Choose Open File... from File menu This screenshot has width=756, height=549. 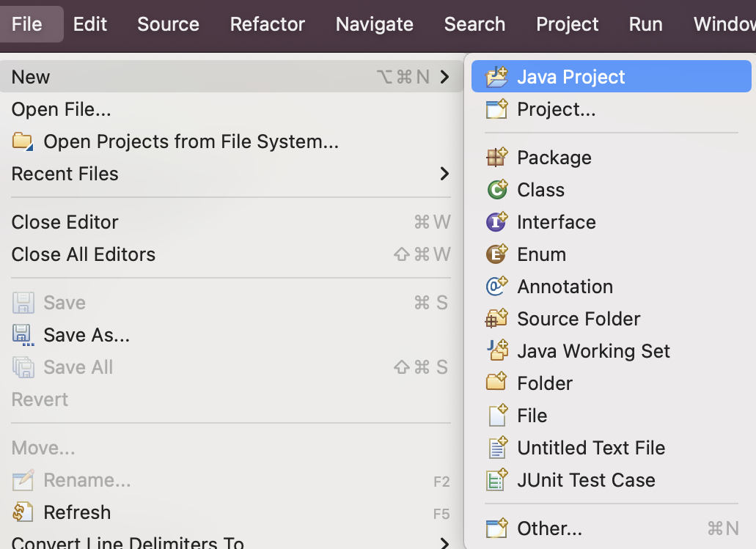(x=62, y=109)
